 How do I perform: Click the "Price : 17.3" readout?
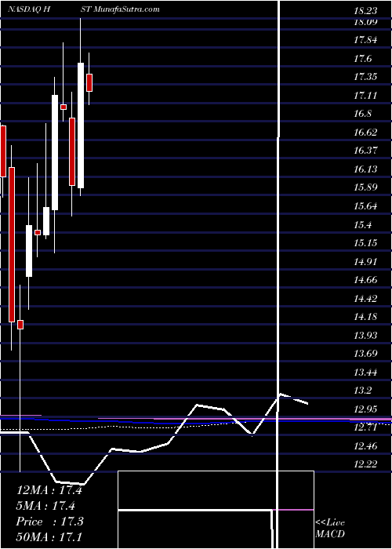pyautogui.click(x=50, y=522)
